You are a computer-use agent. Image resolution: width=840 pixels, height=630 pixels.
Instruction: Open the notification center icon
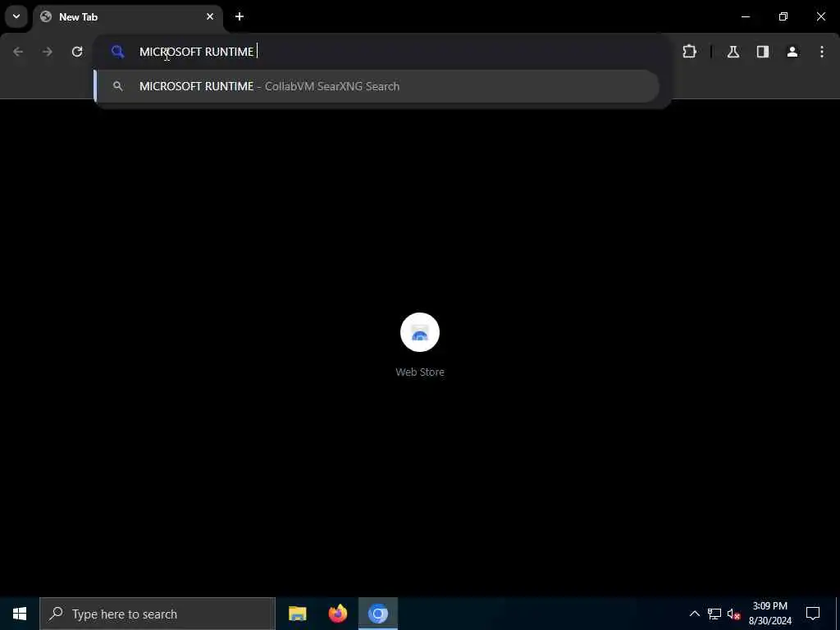813,614
